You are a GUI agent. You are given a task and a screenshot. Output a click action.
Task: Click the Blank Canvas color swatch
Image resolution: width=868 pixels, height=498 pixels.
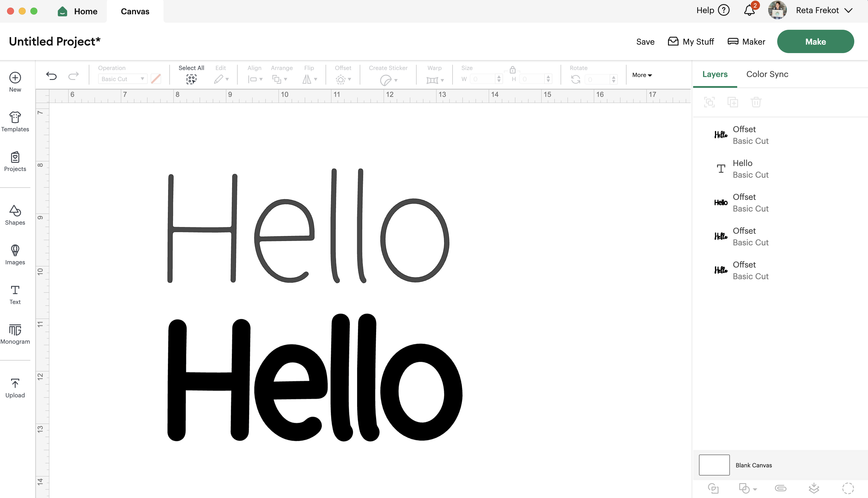coord(714,465)
